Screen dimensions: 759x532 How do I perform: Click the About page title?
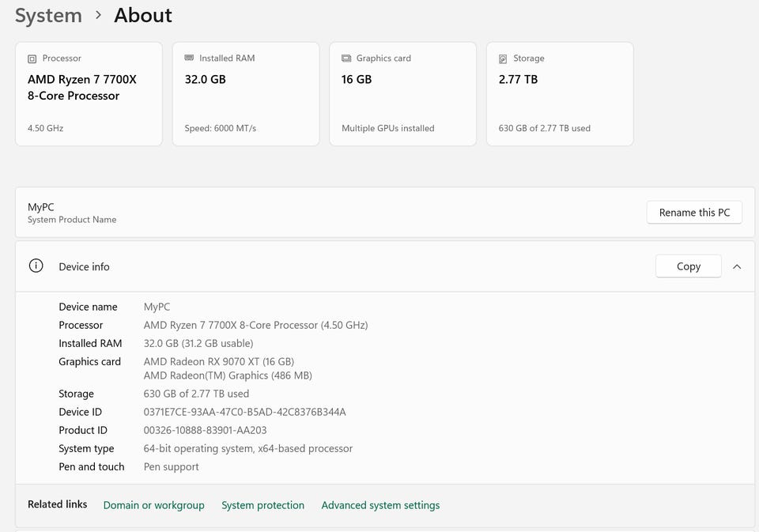(143, 16)
